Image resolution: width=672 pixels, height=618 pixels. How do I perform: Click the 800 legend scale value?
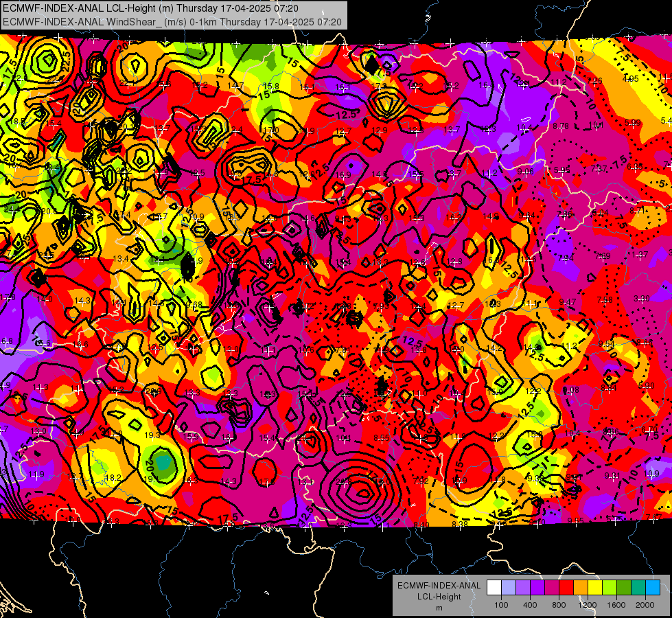tap(559, 605)
